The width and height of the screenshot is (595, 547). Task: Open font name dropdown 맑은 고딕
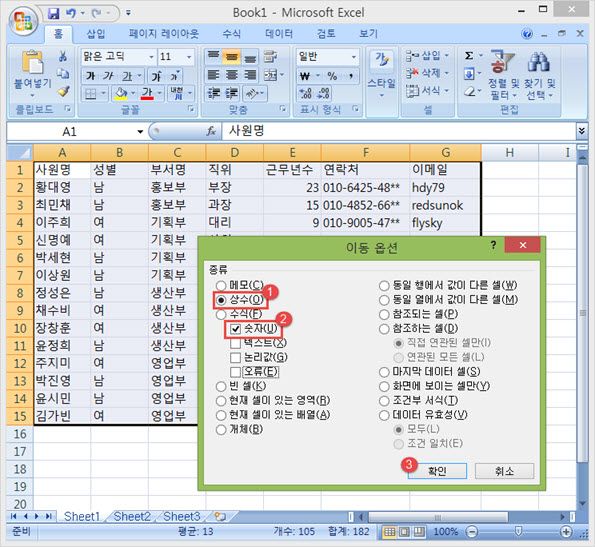[151, 57]
